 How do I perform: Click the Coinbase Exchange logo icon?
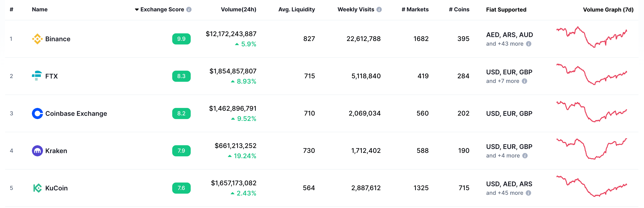pyautogui.click(x=37, y=113)
